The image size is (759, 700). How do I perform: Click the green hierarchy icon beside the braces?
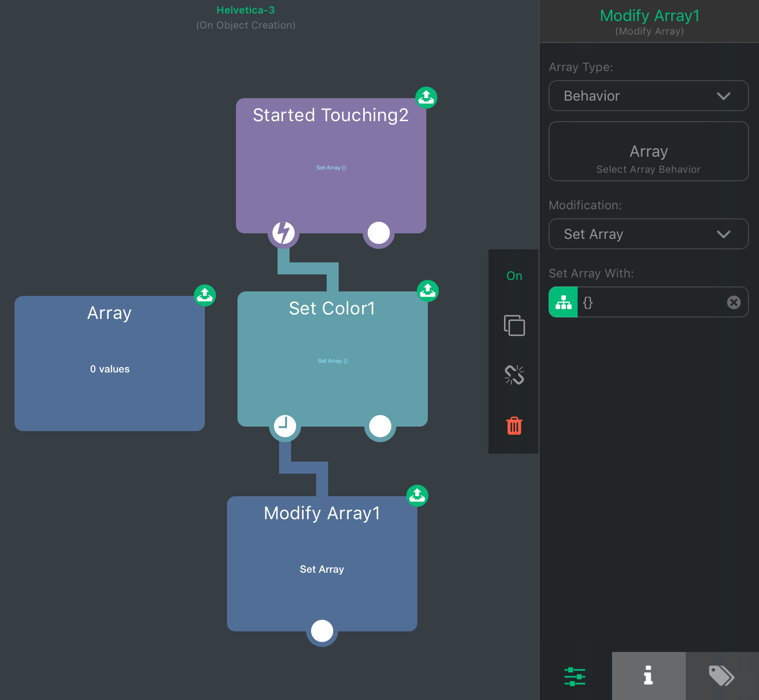(564, 302)
